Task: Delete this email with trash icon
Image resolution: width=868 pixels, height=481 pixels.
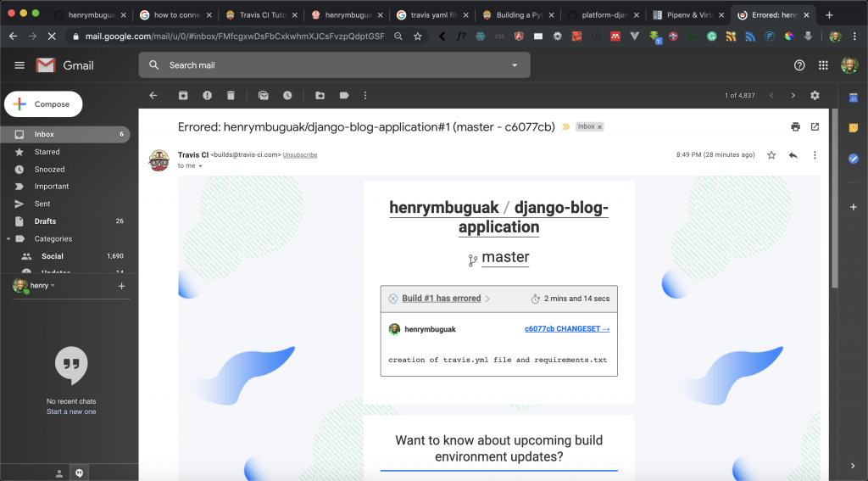Action: tap(231, 95)
